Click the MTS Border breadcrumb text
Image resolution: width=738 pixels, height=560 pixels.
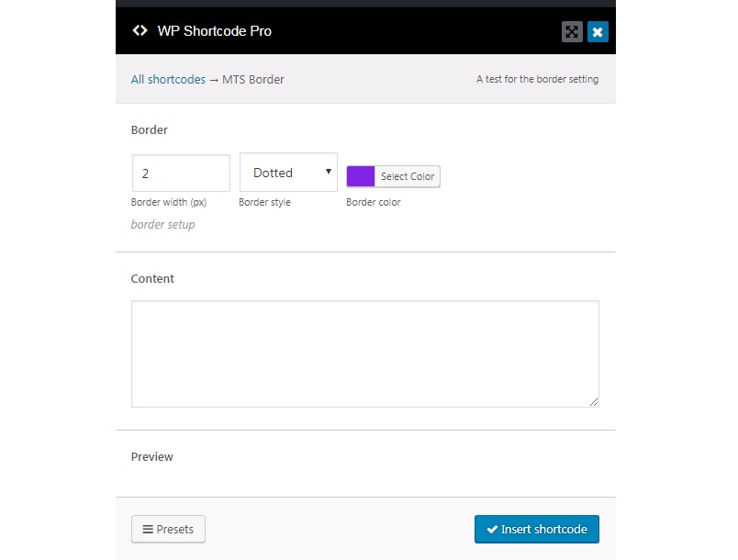pyautogui.click(x=253, y=80)
